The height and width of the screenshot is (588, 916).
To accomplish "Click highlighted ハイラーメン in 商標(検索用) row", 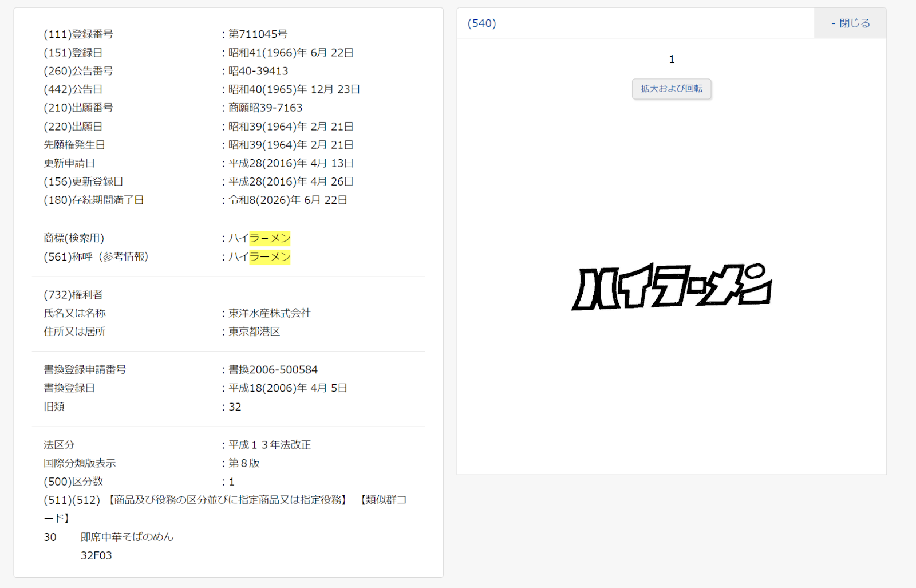I will tap(270, 238).
